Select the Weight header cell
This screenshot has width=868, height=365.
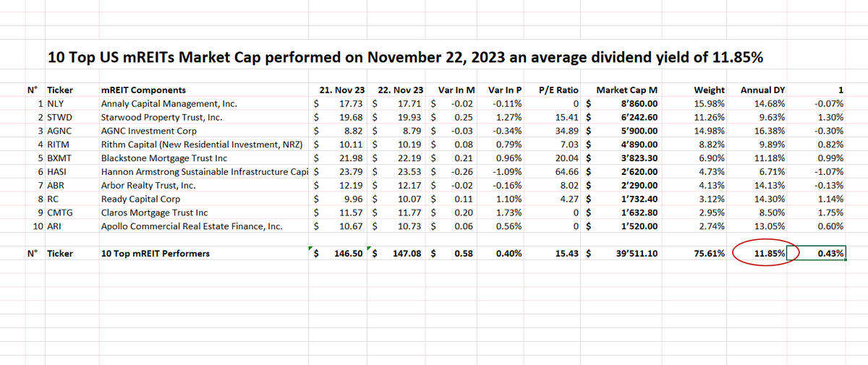click(709, 90)
